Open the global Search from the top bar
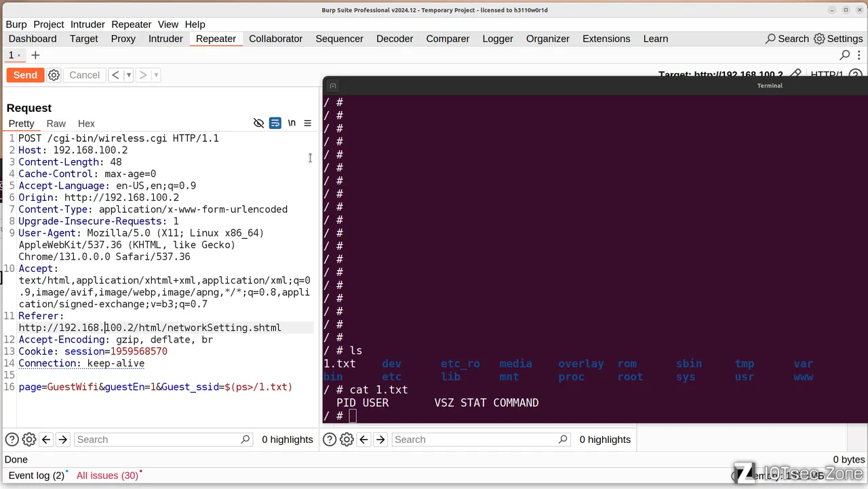The width and height of the screenshot is (868, 489). point(787,39)
